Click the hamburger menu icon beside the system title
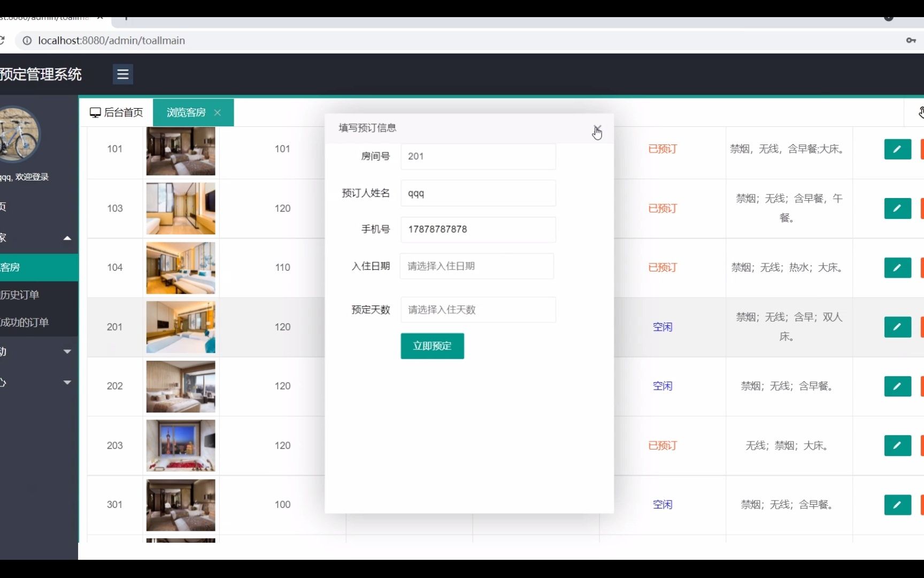The width and height of the screenshot is (924, 578). [x=122, y=74]
